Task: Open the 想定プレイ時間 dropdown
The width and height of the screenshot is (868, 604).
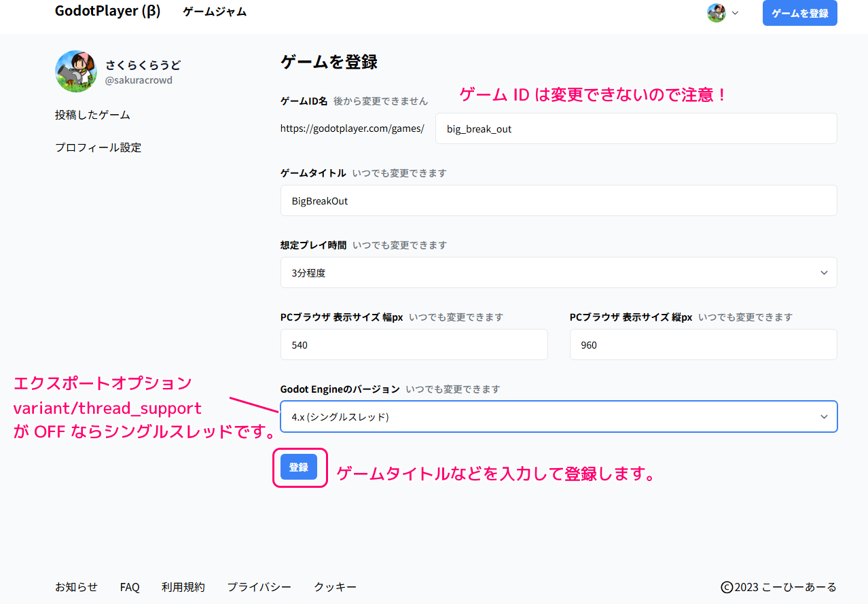Action: click(558, 272)
